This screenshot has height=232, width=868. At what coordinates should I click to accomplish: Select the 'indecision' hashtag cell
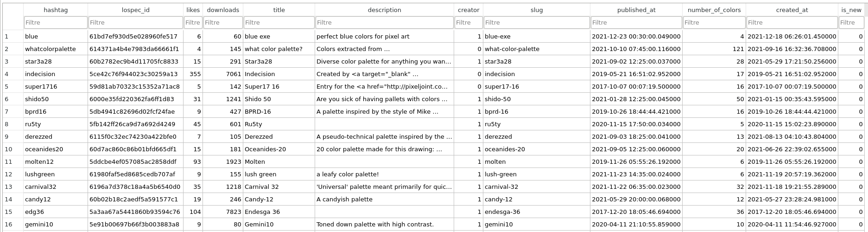coord(56,74)
